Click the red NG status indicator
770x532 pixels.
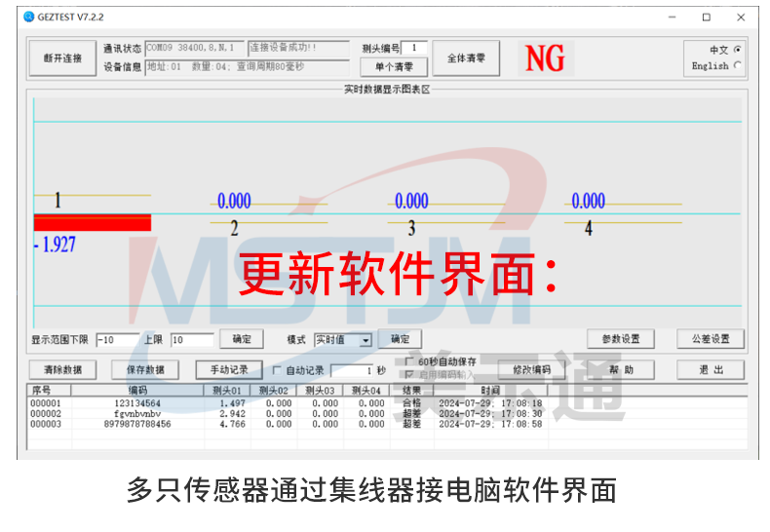pyautogui.click(x=545, y=58)
